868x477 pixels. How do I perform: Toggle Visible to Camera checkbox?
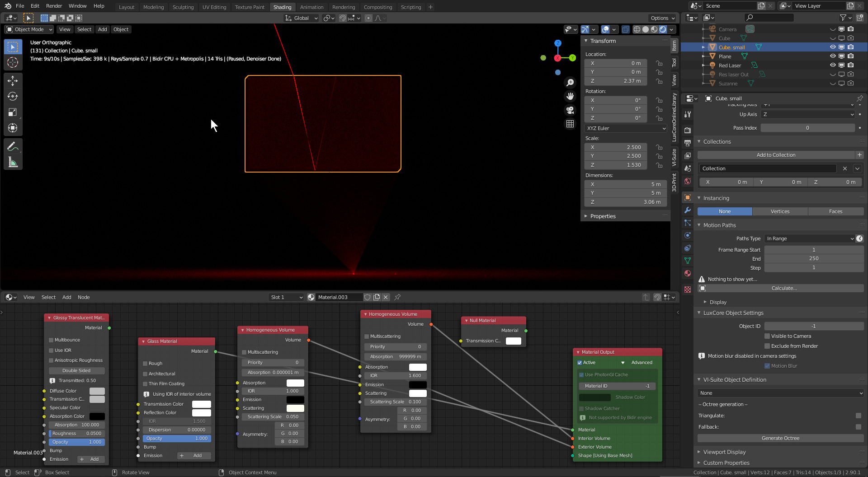pos(767,336)
